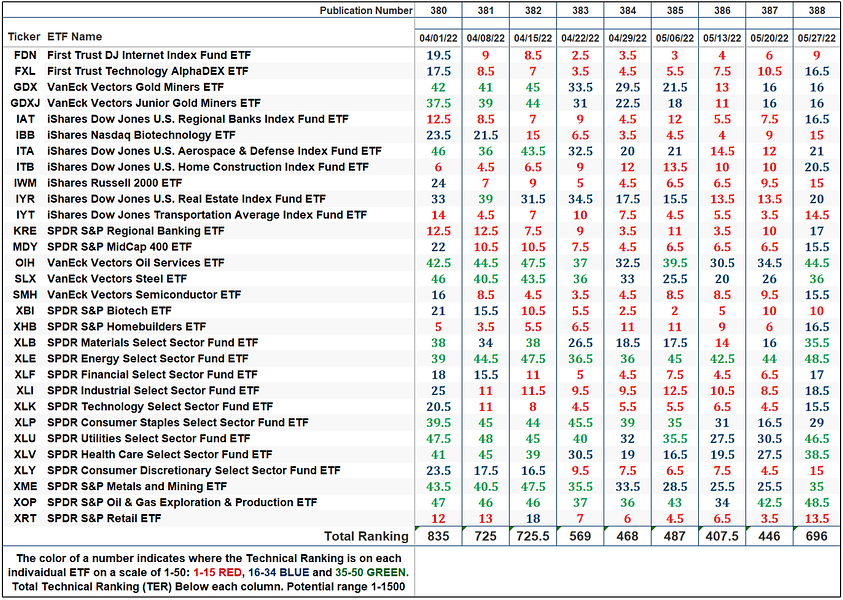Click 'SPDR S&P Regional Banking ETF' name
Image resolution: width=843 pixels, height=600 pixels.
tap(136, 231)
